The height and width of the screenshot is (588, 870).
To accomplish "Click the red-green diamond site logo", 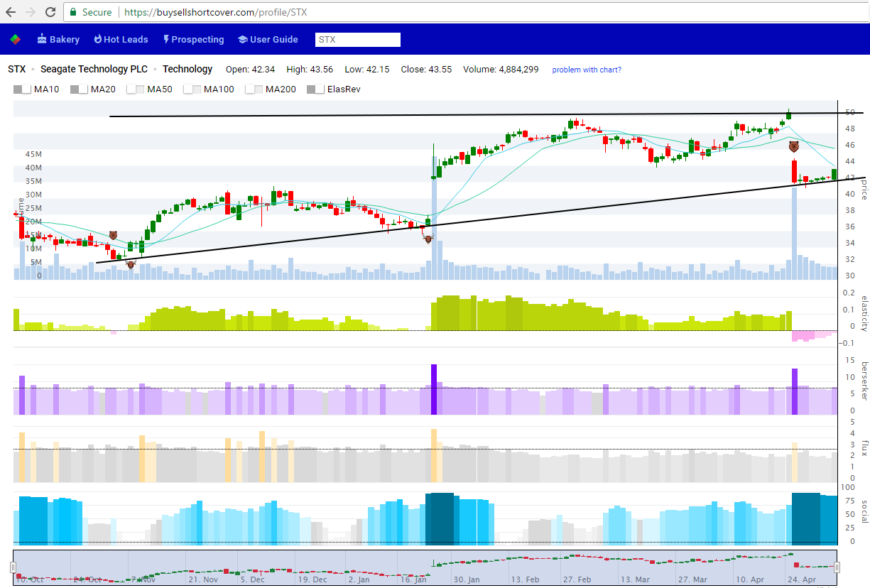I will point(15,40).
